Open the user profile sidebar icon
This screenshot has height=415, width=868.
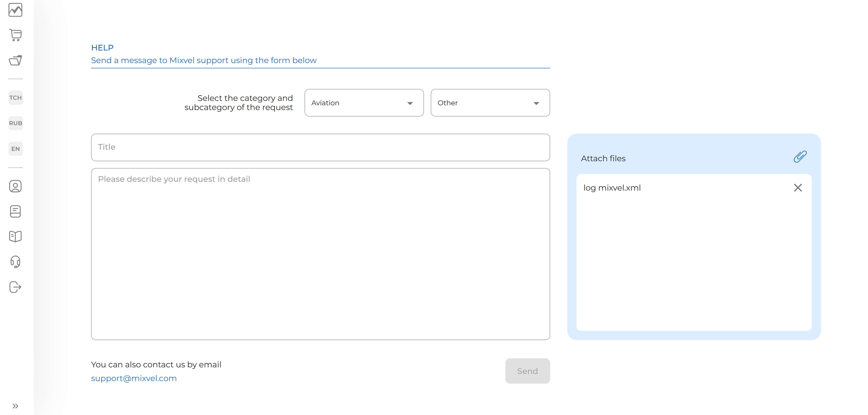pos(15,186)
